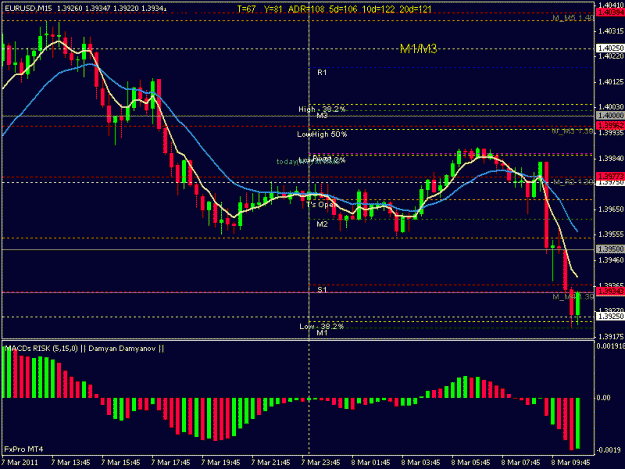Select the 'Low - 38.2%' level label
625x469 pixels.
[x=322, y=326]
